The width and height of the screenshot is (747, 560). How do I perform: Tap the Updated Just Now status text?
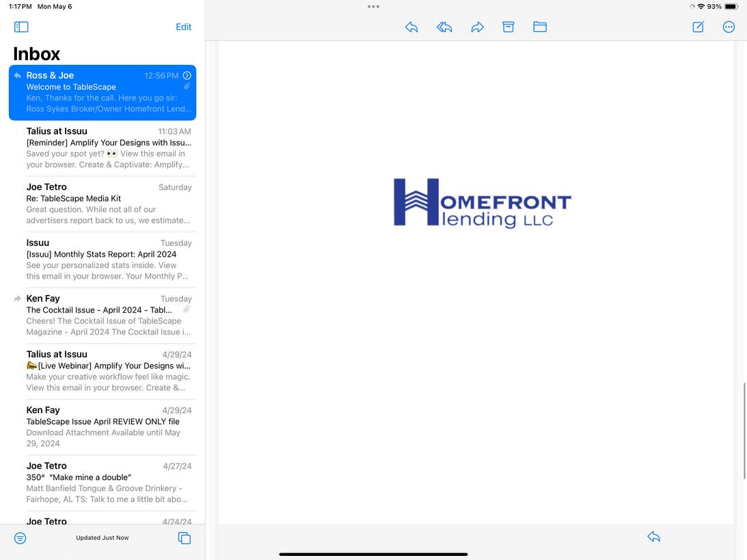103,537
